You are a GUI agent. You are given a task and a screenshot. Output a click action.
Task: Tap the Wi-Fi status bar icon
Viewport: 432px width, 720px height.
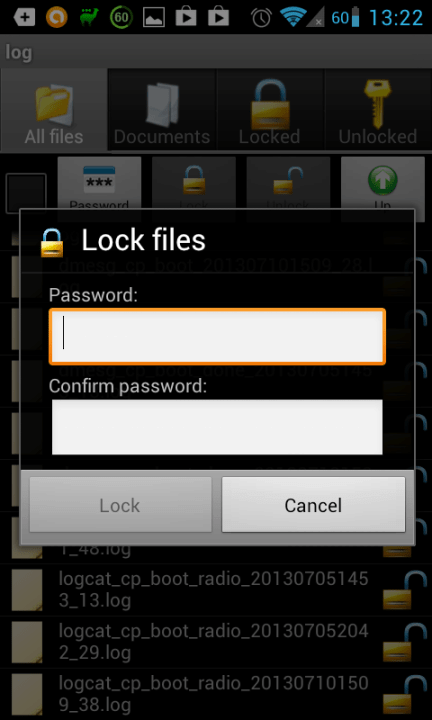(x=293, y=17)
